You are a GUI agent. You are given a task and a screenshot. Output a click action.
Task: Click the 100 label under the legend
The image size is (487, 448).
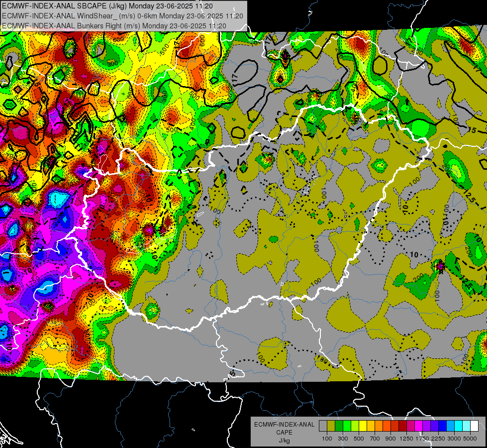point(327,439)
